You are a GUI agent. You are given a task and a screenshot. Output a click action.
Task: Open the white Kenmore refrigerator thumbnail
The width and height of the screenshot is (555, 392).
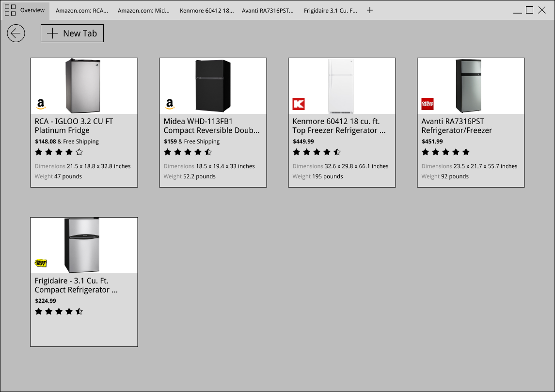point(341,86)
